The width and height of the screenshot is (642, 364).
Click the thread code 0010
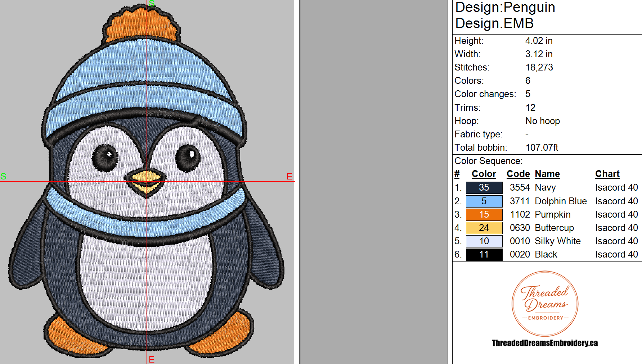click(x=520, y=241)
